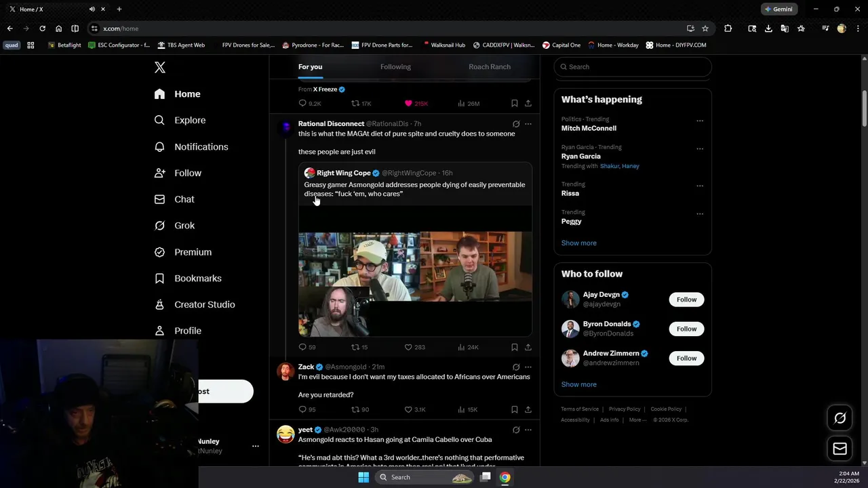Click the Gemini button in Chrome
The image size is (868, 488).
point(778,9)
